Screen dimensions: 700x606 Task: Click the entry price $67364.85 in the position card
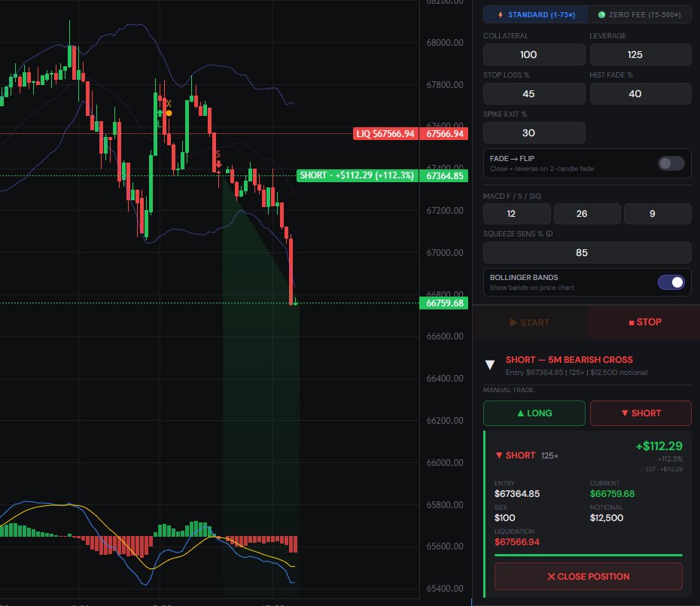coord(517,494)
